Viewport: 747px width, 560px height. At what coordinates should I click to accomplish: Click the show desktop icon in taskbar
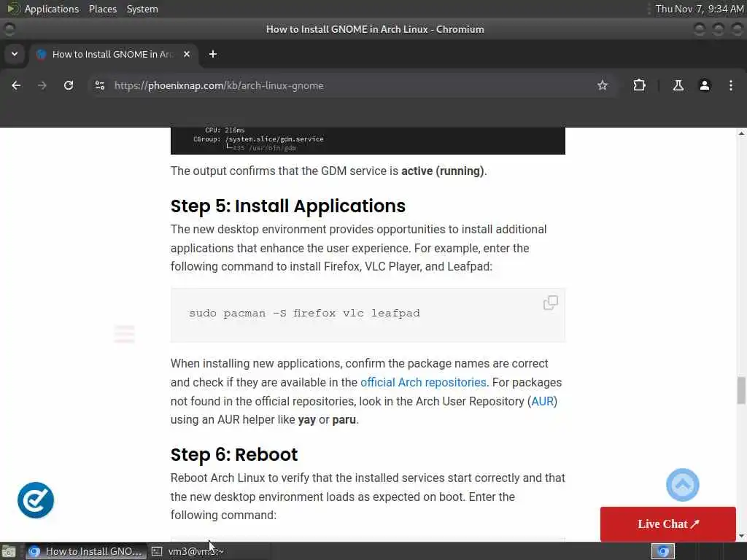[x=9, y=551]
